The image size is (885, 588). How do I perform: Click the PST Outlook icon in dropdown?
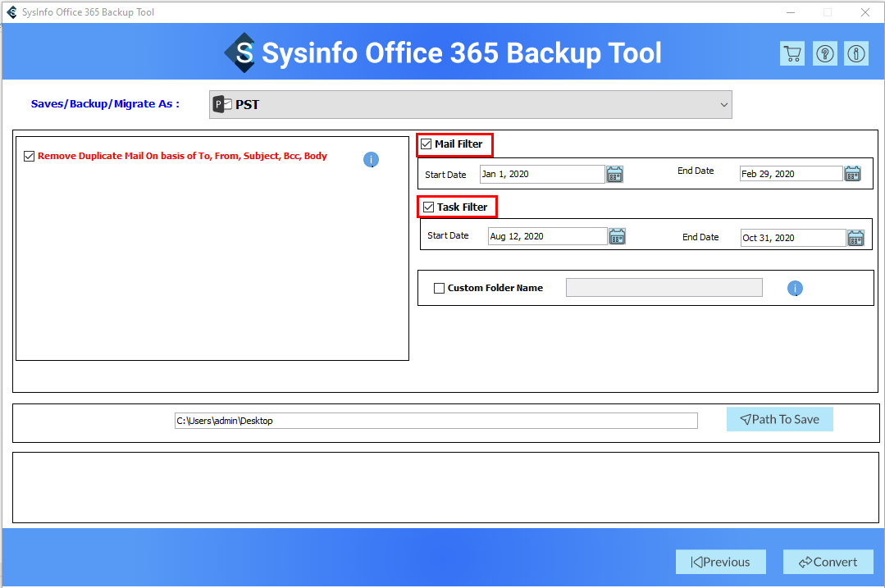pyautogui.click(x=222, y=104)
